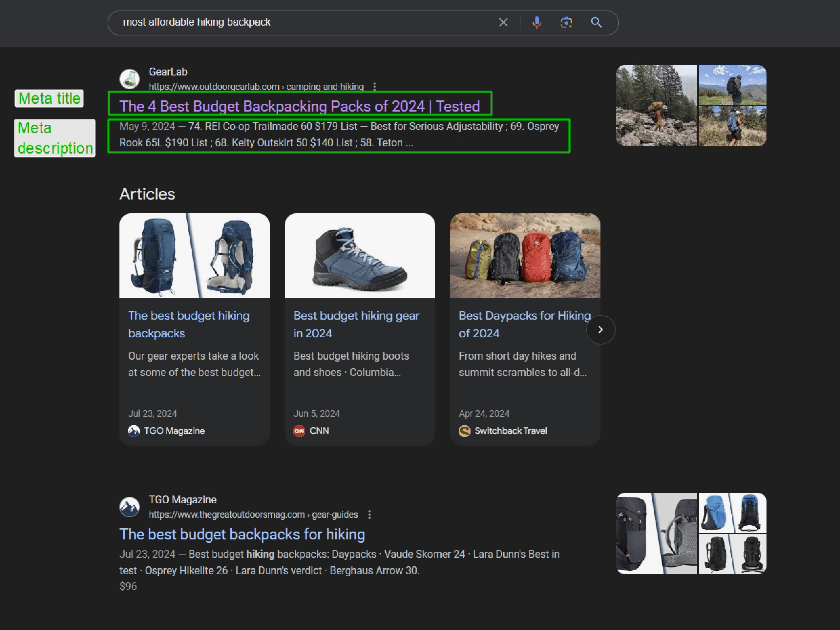Click the magnifying glass search button
Screen dimensions: 840x630
click(x=596, y=23)
